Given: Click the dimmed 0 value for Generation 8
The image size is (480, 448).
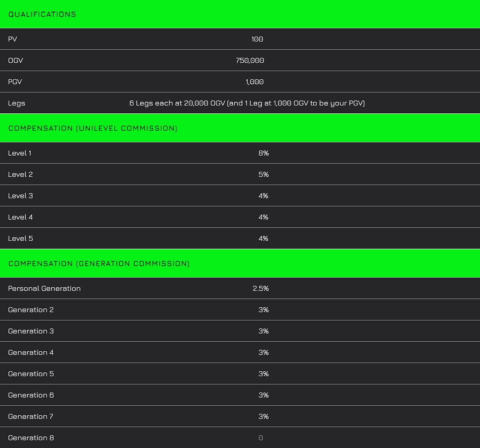Looking at the screenshot, I should (x=261, y=438).
